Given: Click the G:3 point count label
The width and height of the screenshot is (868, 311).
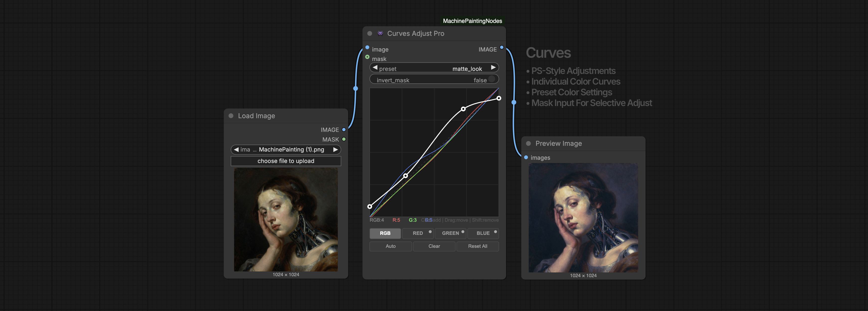Looking at the screenshot, I should pos(413,220).
